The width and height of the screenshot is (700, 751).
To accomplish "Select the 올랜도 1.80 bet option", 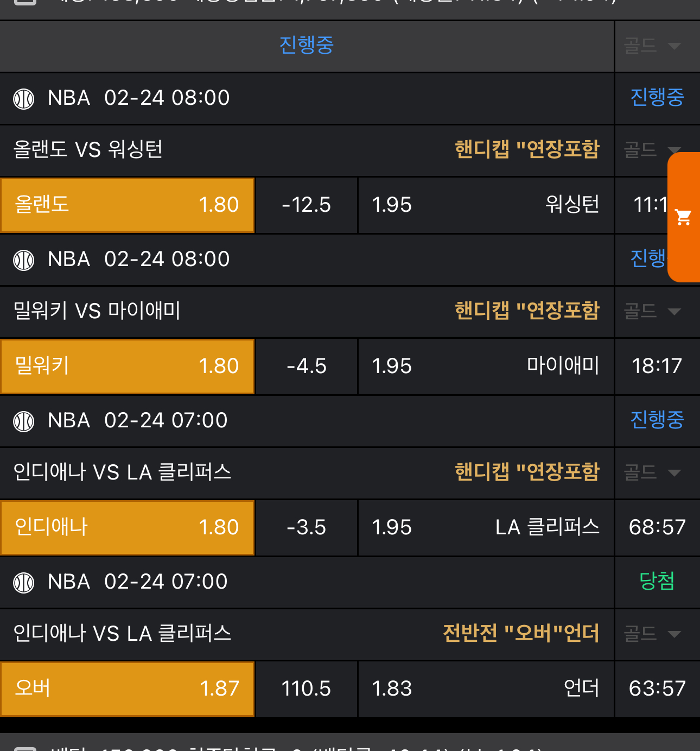I will [x=128, y=205].
